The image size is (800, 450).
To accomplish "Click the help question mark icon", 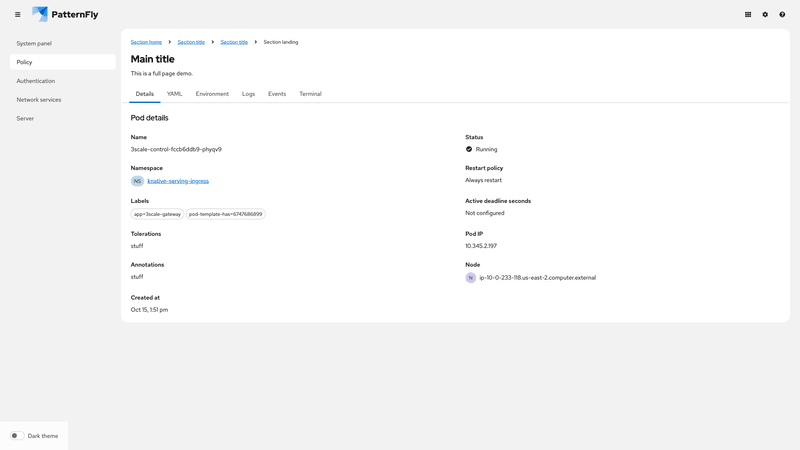I will pos(782,15).
